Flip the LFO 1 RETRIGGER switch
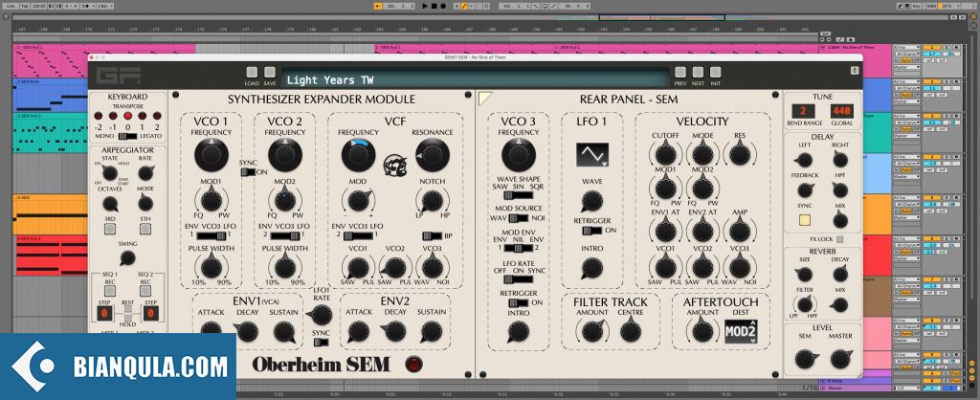The width and height of the screenshot is (980, 400). [591, 231]
